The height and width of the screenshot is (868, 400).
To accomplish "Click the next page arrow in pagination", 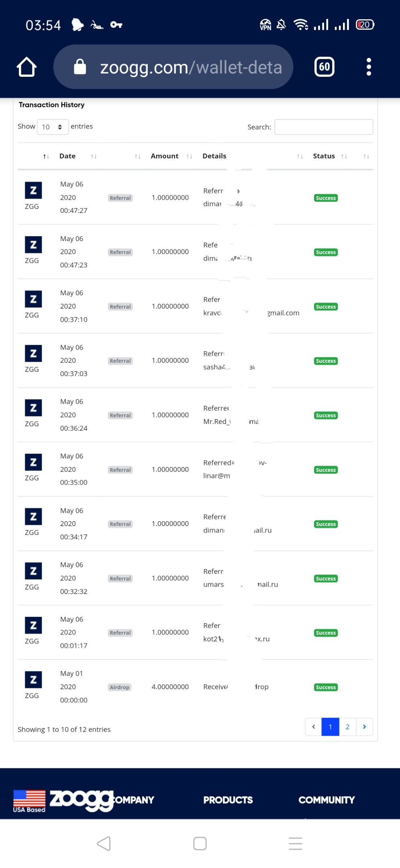I will coord(364,727).
